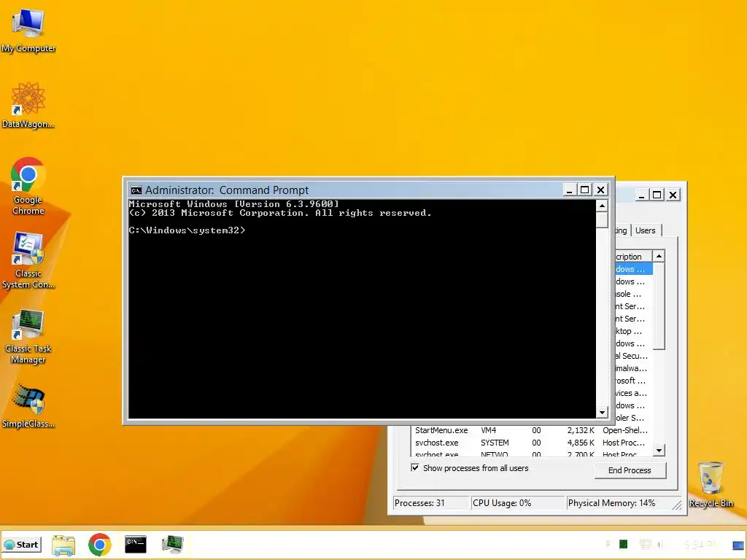The image size is (747, 560).
Task: Select the StartMenu.exe process row
Action: pyautogui.click(x=531, y=430)
